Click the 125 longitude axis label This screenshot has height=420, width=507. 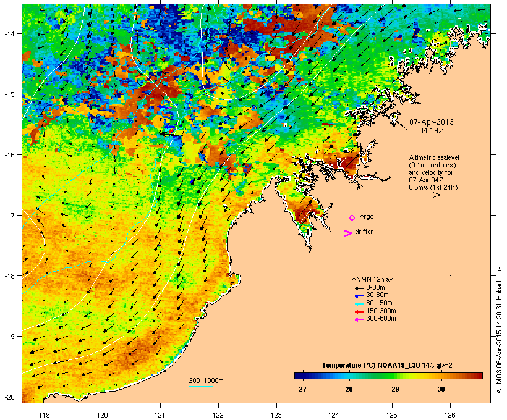[x=392, y=415]
